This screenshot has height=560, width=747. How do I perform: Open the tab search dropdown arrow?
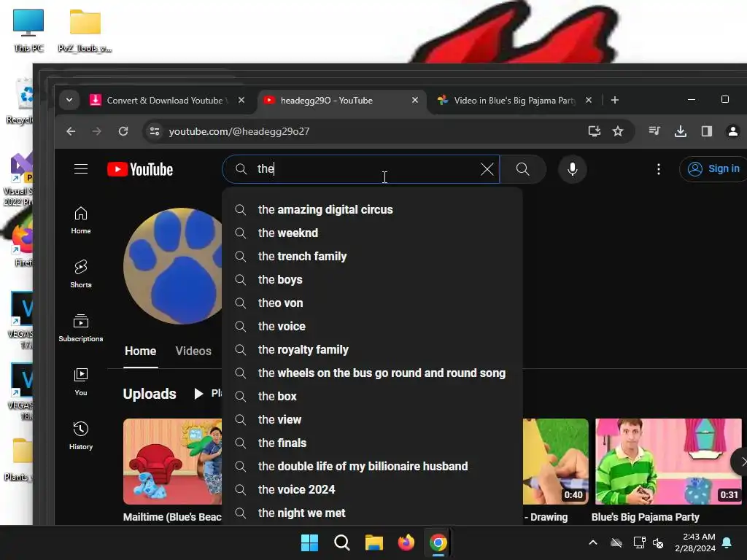(x=69, y=100)
